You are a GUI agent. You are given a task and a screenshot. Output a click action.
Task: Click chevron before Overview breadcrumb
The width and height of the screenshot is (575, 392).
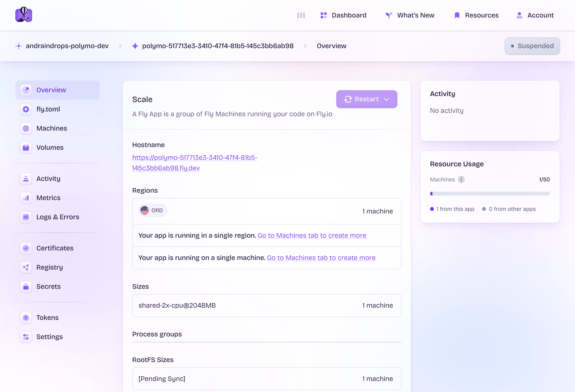click(x=305, y=46)
